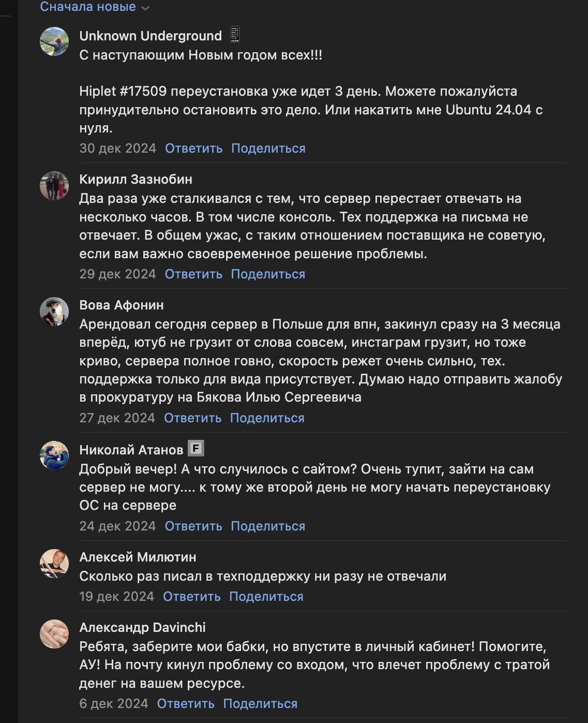Click Алексей Милютин's avatar
Viewport: 588px width, 723px height.
click(x=54, y=563)
